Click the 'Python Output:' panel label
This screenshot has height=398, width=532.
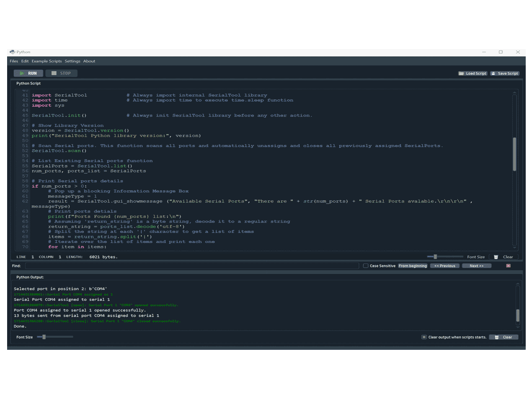30,277
